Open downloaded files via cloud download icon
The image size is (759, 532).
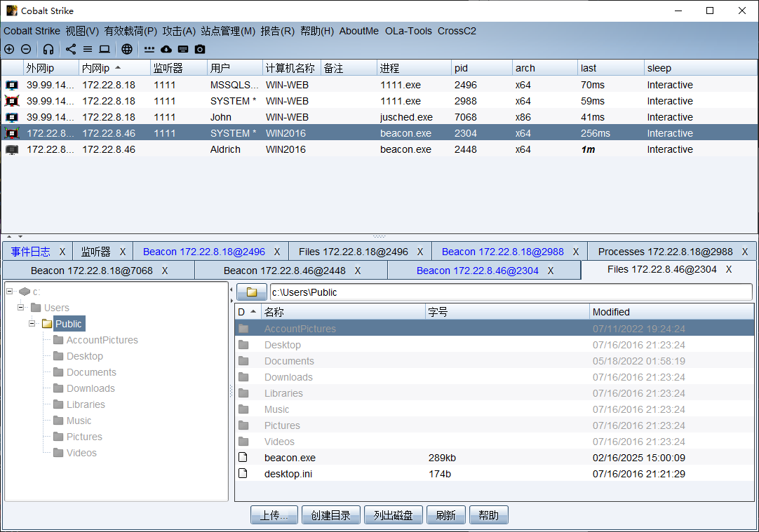[166, 49]
